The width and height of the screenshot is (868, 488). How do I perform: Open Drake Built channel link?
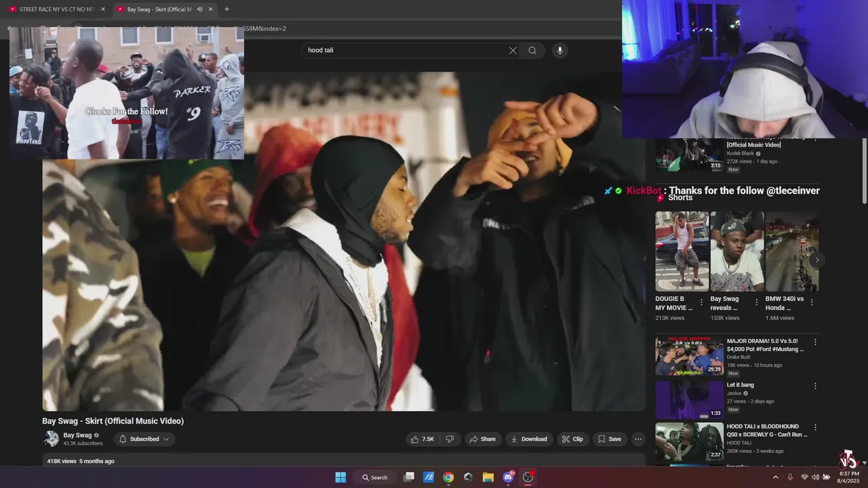738,357
